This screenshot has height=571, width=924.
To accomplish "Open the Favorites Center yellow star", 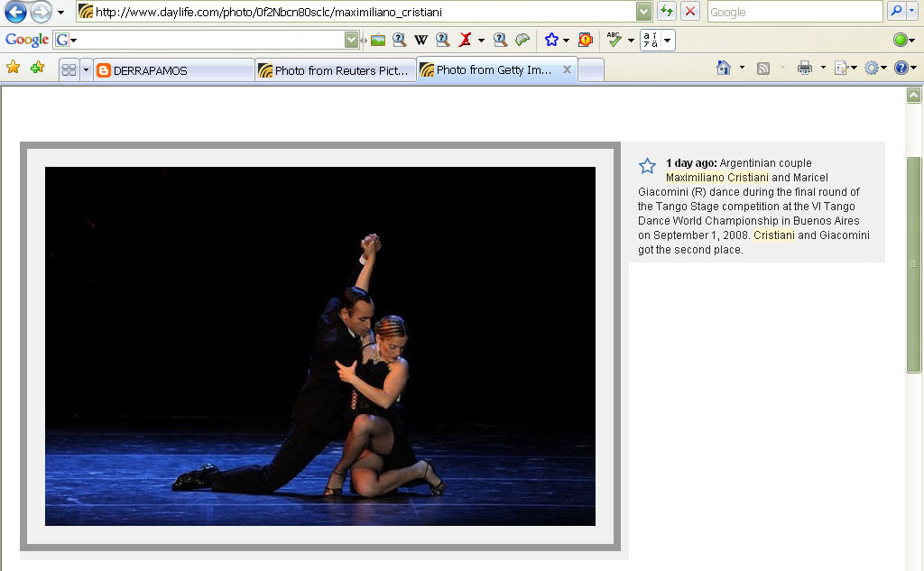I will (13, 68).
